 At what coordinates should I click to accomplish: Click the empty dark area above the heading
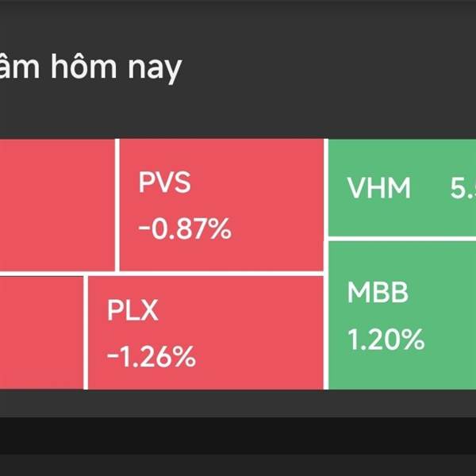[238, 20]
